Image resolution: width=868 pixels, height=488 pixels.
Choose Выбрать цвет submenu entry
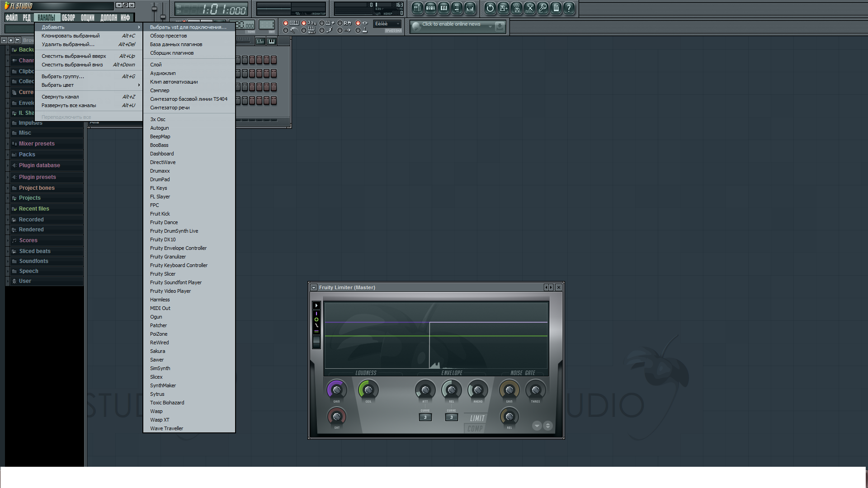(x=89, y=85)
